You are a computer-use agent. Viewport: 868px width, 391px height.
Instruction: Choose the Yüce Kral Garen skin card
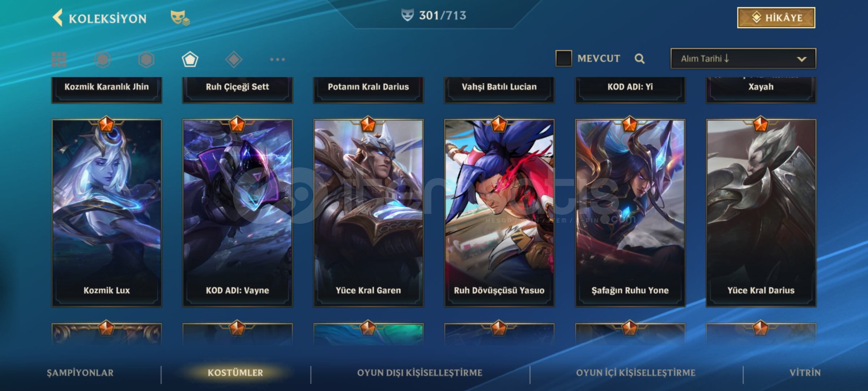pyautogui.click(x=368, y=213)
